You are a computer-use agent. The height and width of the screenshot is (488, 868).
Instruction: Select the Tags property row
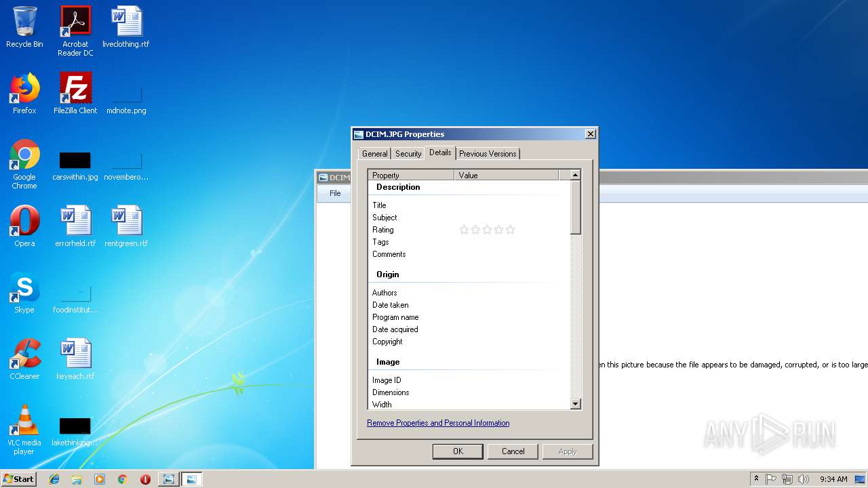pos(469,242)
